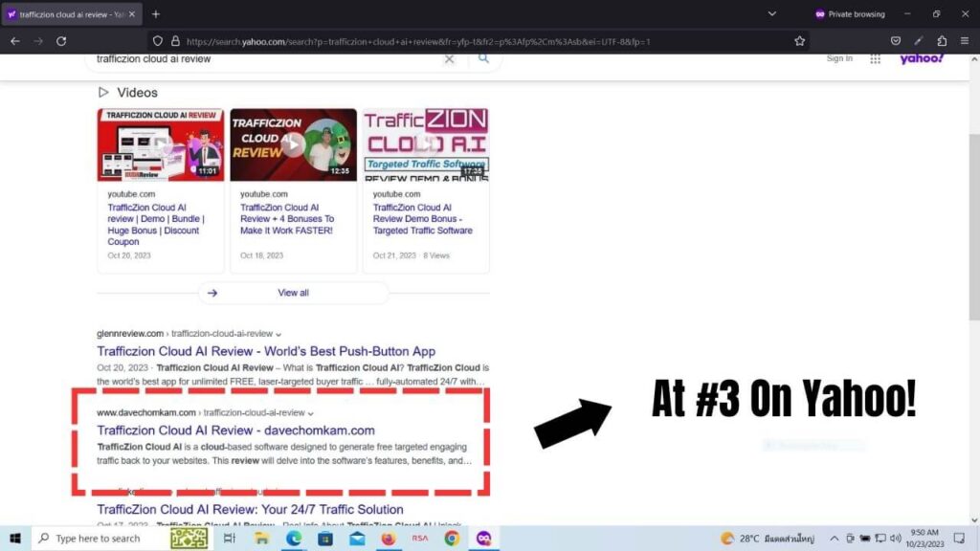Click the forward navigation arrow
This screenshot has width=980, height=551.
pyautogui.click(x=38, y=41)
